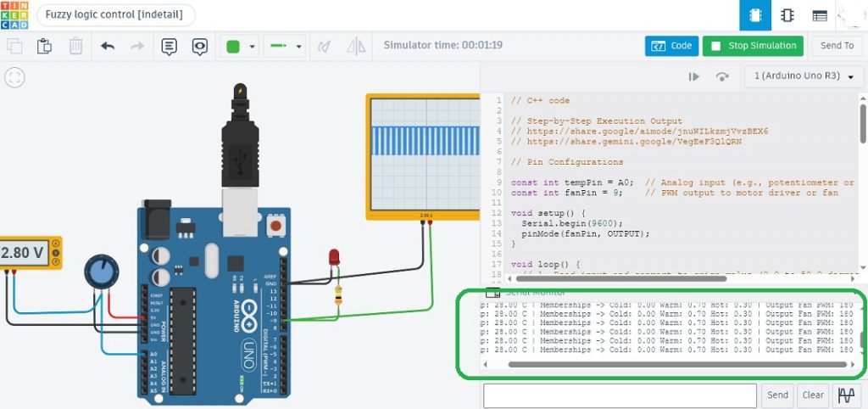Image resolution: width=868 pixels, height=409 pixels.
Task: Click the share.google/aimode URL comment
Action: (x=639, y=132)
